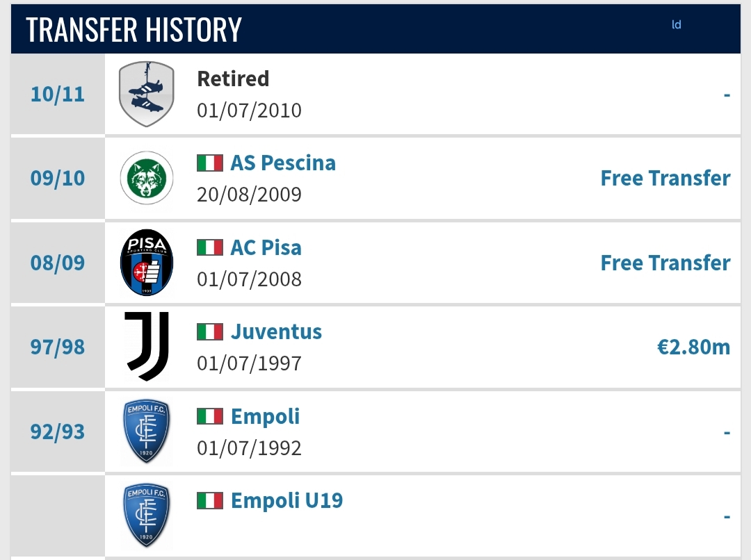Click the Pisa Sporting Club crest
Screen dimensions: 751x560
click(147, 263)
